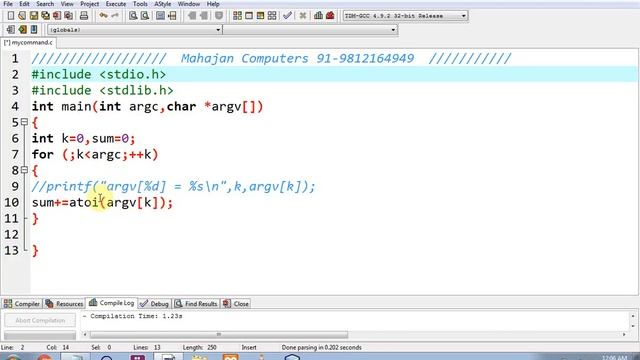Open the File menu
Image resolution: width=640 pixels, height=360 pixels.
point(8,4)
